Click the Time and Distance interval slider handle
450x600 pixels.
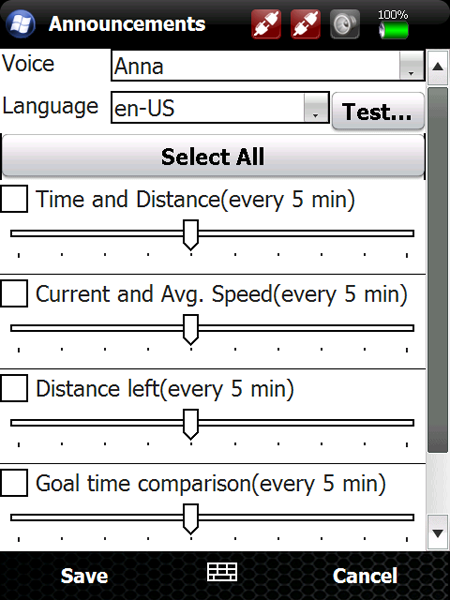(191, 235)
